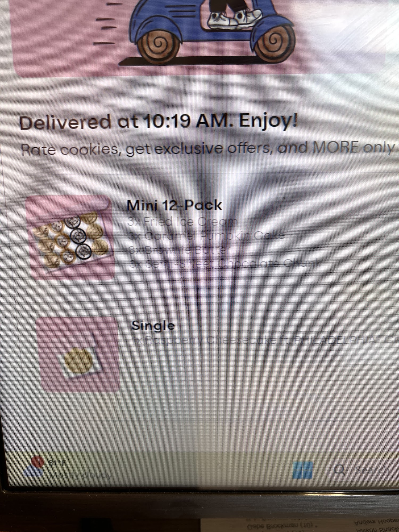Click the 3x Caramel Pumpkin Cake line
Image resolution: width=399 pixels, height=532 pixels.
click(207, 236)
